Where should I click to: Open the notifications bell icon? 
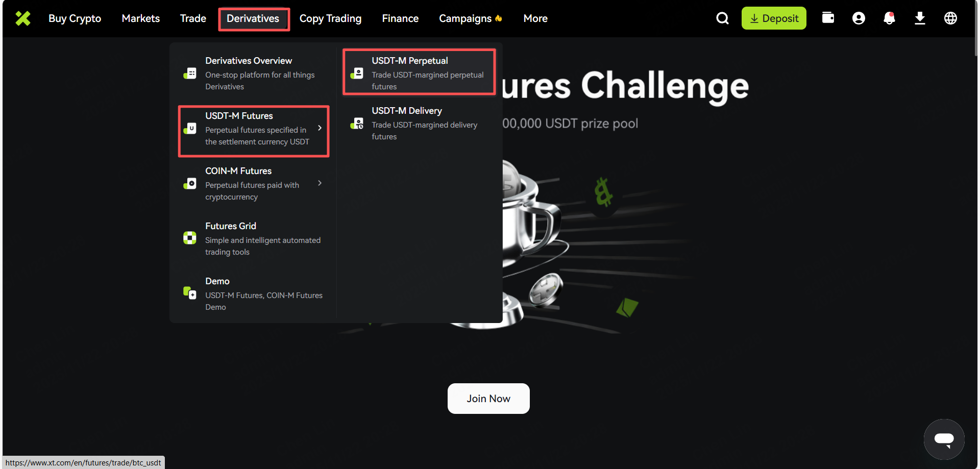(x=889, y=18)
